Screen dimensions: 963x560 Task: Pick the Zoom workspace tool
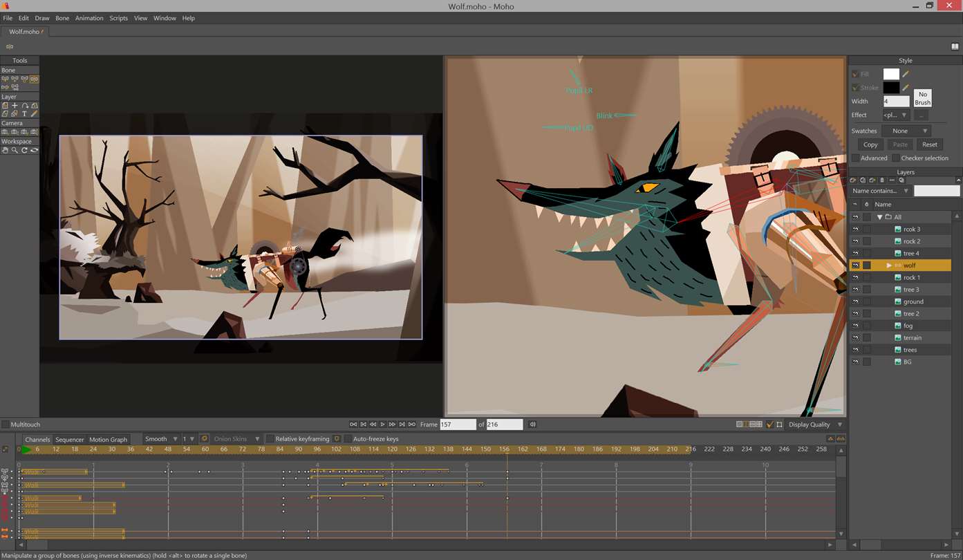coord(15,150)
